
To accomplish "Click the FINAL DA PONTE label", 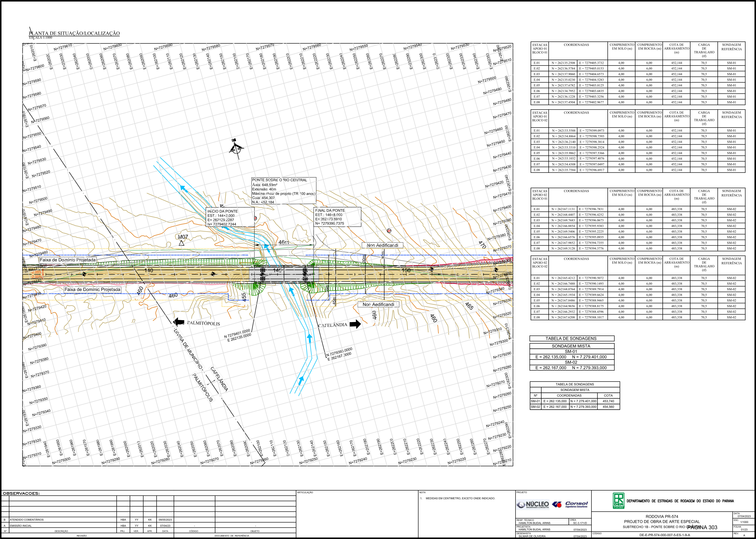I will [x=330, y=210].
